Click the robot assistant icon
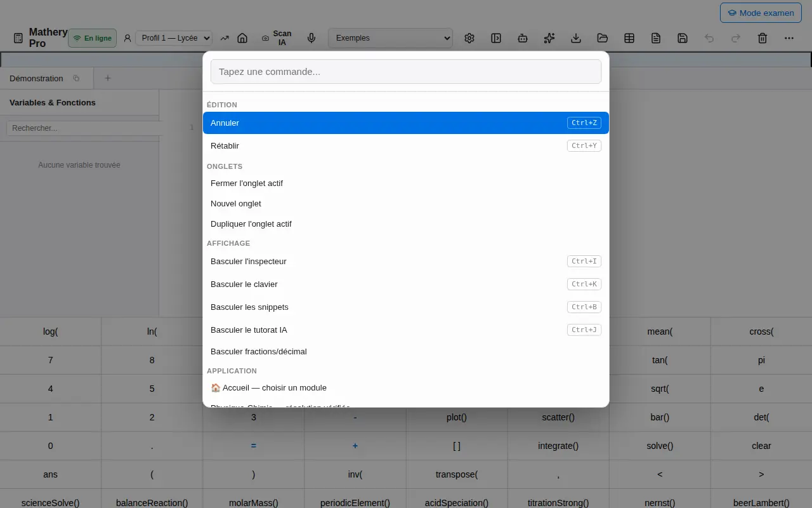Viewport: 812px width, 508px height. 523,38
